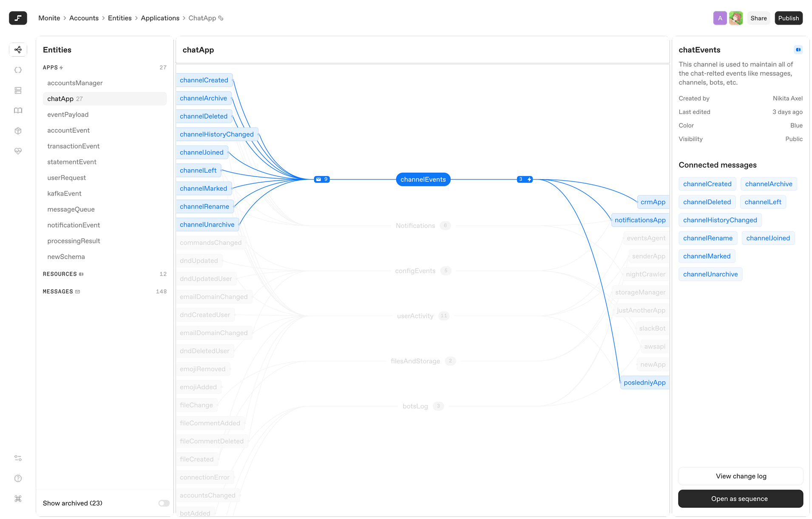Viewport: 812px width, 519px height.
Task: Click the Share button
Action: pyautogui.click(x=758, y=18)
